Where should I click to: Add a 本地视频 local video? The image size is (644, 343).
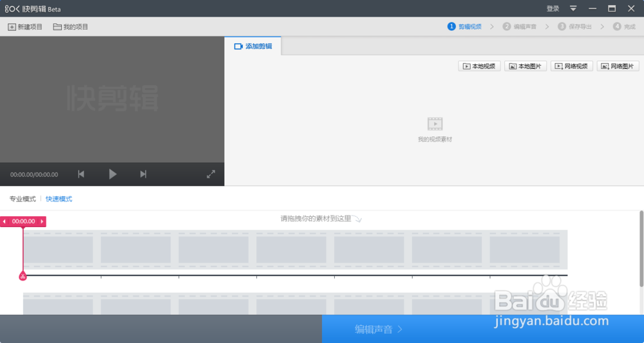point(479,66)
